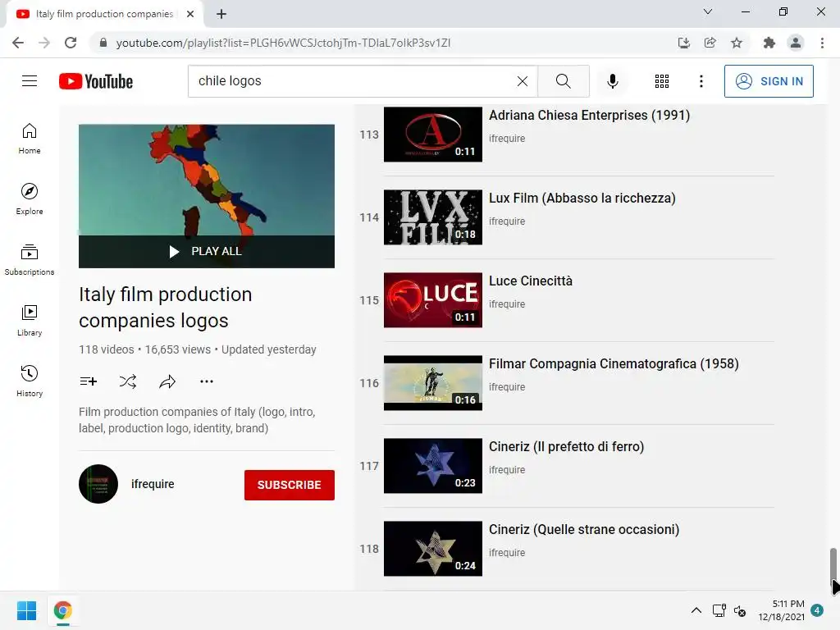Reload the current page

71,43
